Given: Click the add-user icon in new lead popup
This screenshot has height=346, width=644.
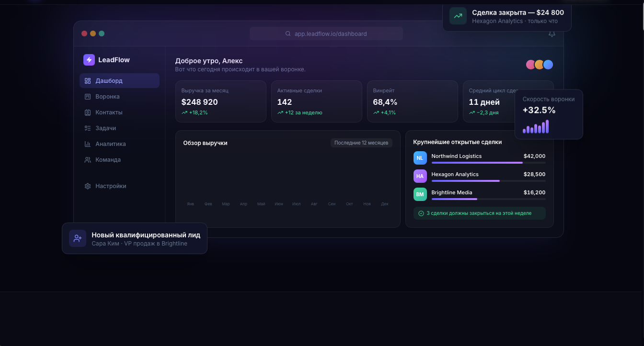Looking at the screenshot, I should pyautogui.click(x=78, y=238).
